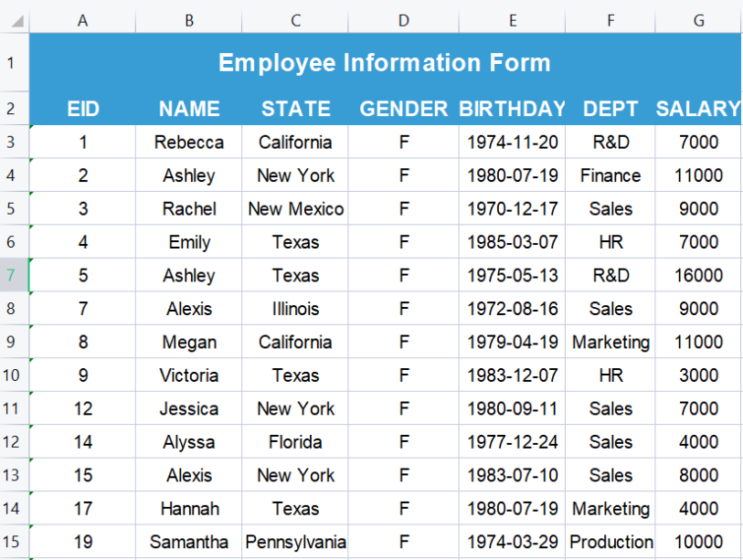743x560 pixels.
Task: Select column G header
Action: pyautogui.click(x=698, y=21)
